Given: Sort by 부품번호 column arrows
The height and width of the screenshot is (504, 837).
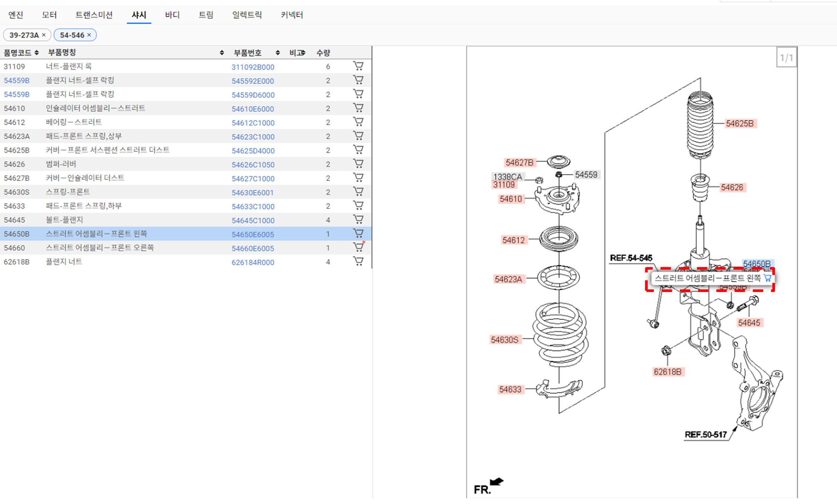Looking at the screenshot, I should [278, 53].
